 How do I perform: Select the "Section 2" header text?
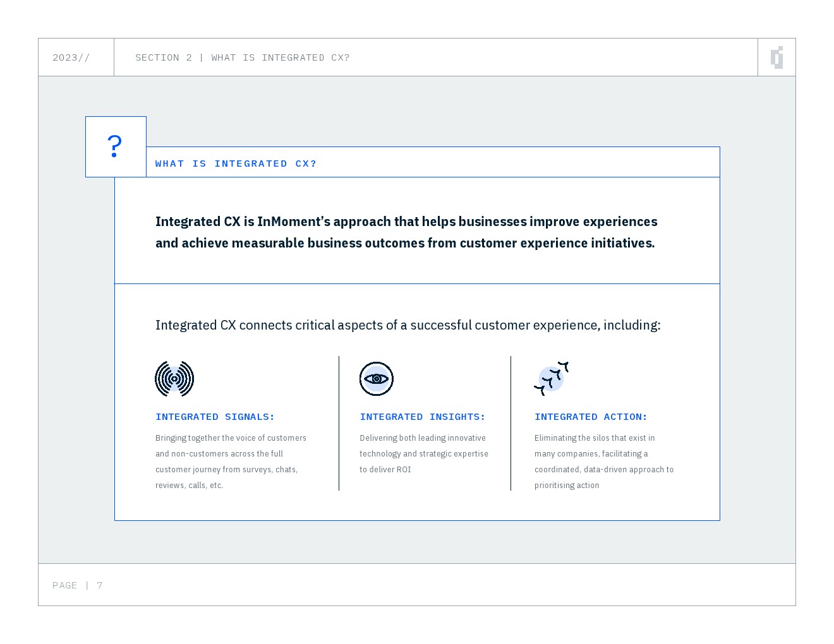point(242,57)
